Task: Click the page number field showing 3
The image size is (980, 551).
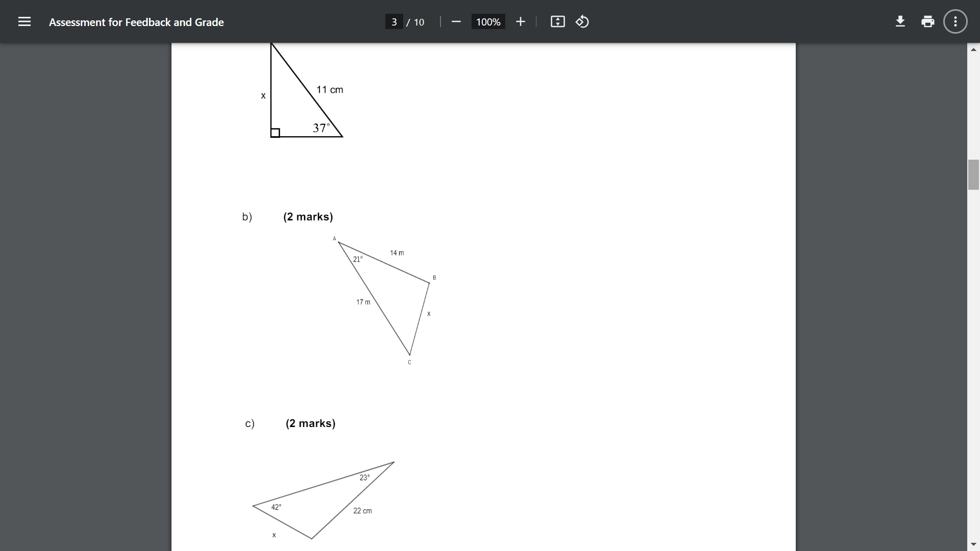Action: click(x=394, y=22)
